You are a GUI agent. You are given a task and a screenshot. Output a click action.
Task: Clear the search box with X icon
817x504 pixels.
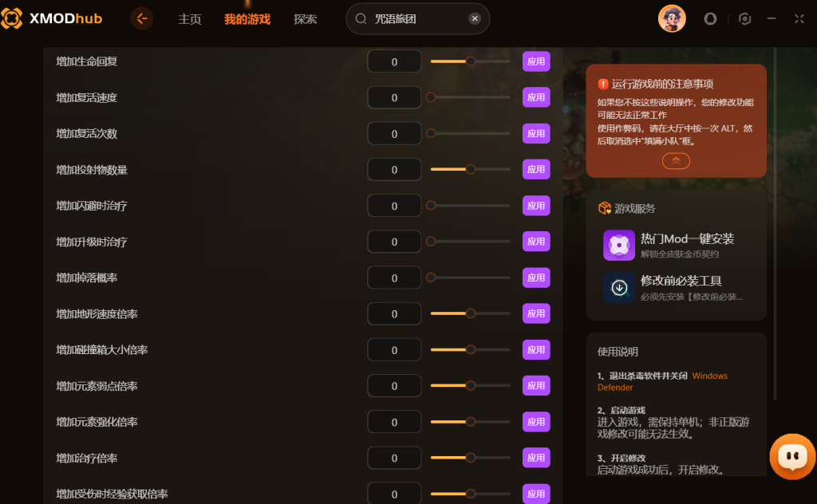click(x=475, y=19)
